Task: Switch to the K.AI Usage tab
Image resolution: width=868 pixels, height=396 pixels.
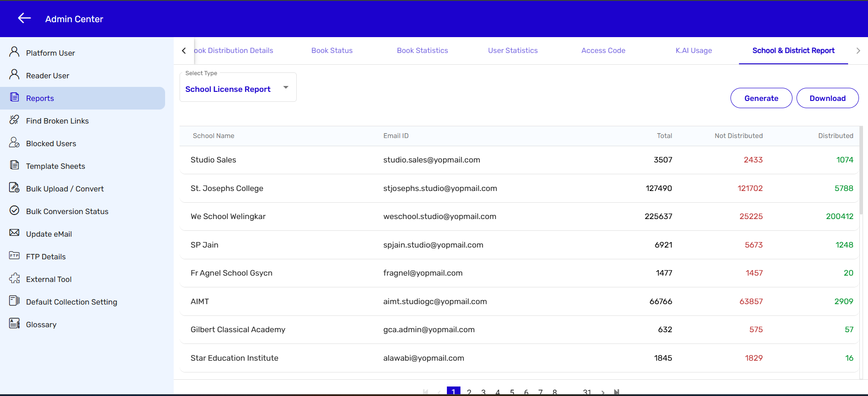Action: 693,51
